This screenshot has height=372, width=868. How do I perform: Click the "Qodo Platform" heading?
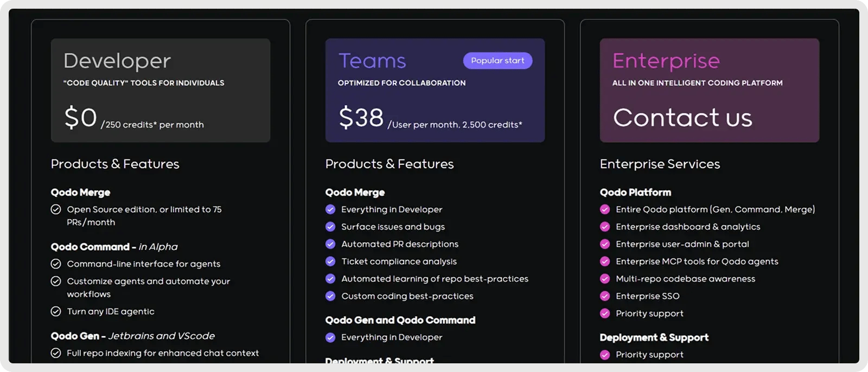click(635, 193)
